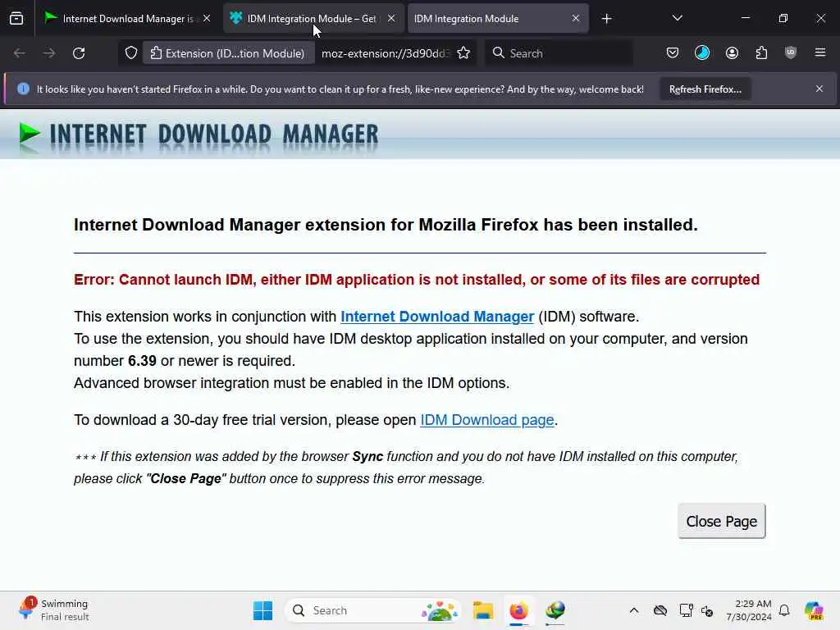Open the uBlock Origin shield icon

click(x=791, y=53)
